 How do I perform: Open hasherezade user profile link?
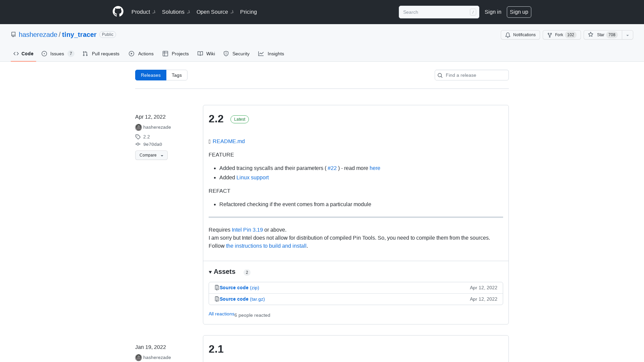(38, 35)
